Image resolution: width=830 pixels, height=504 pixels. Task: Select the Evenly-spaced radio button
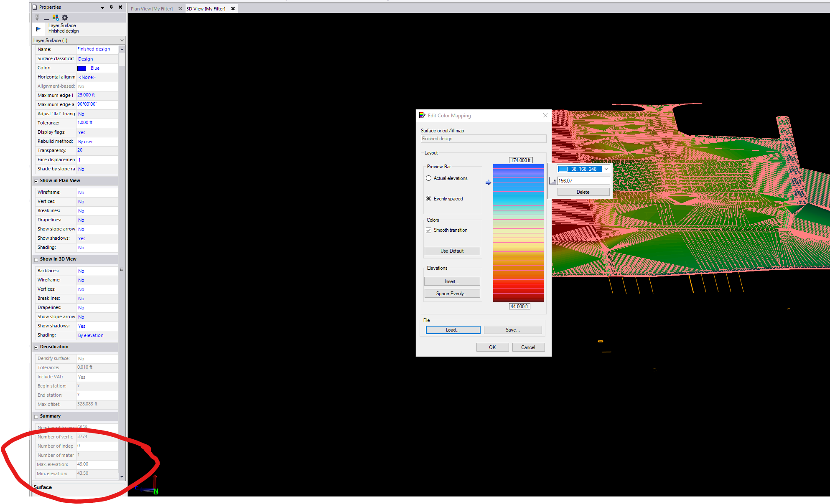[429, 199]
